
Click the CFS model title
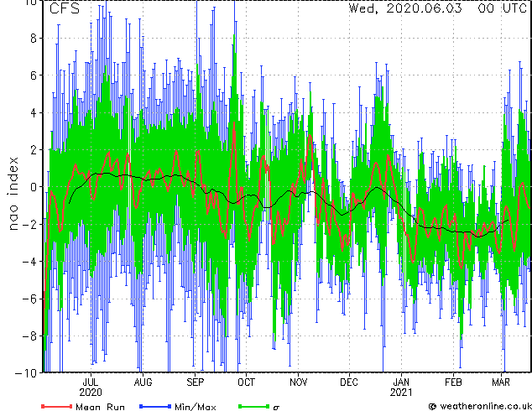(65, 8)
